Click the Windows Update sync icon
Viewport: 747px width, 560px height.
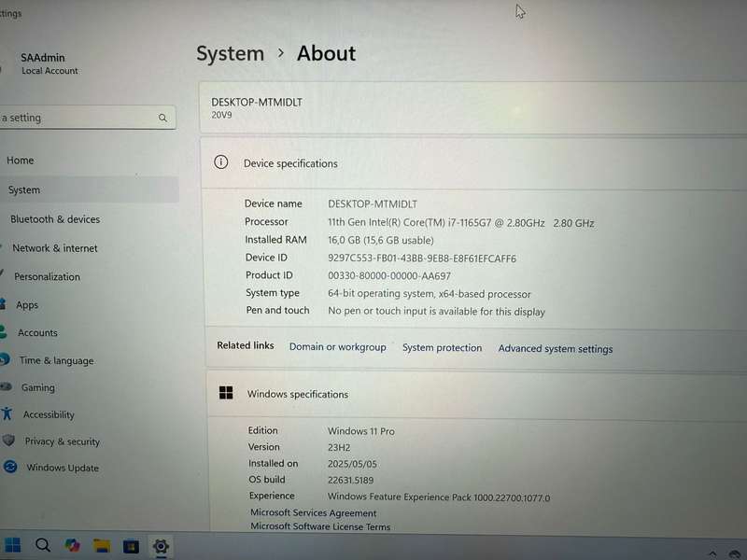pyautogui.click(x=10, y=467)
